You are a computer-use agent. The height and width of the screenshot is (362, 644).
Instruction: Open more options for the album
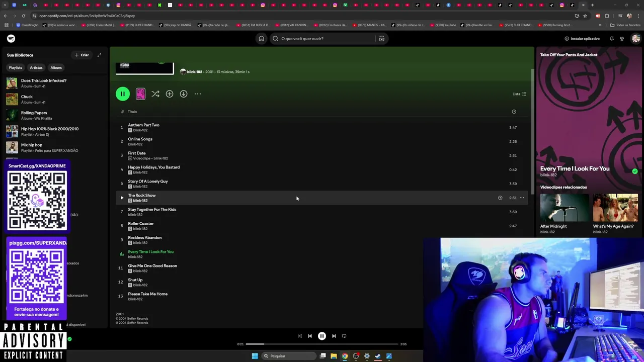[198, 94]
